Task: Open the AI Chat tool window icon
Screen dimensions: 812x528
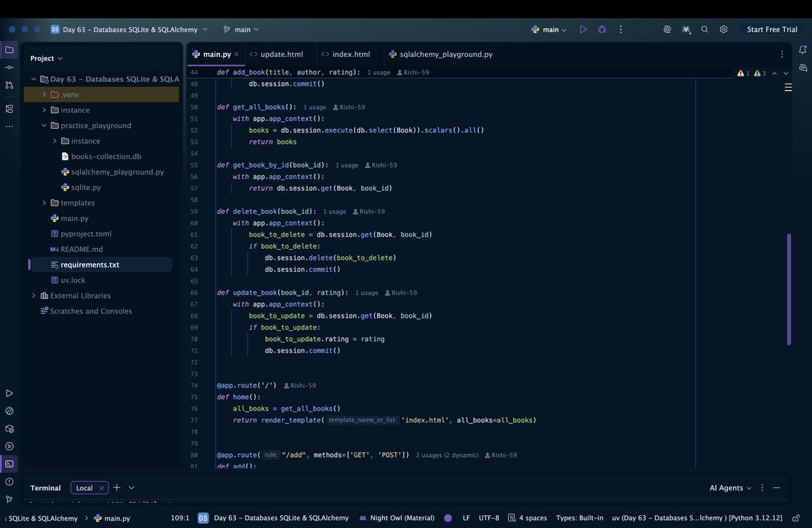Action: (803, 68)
